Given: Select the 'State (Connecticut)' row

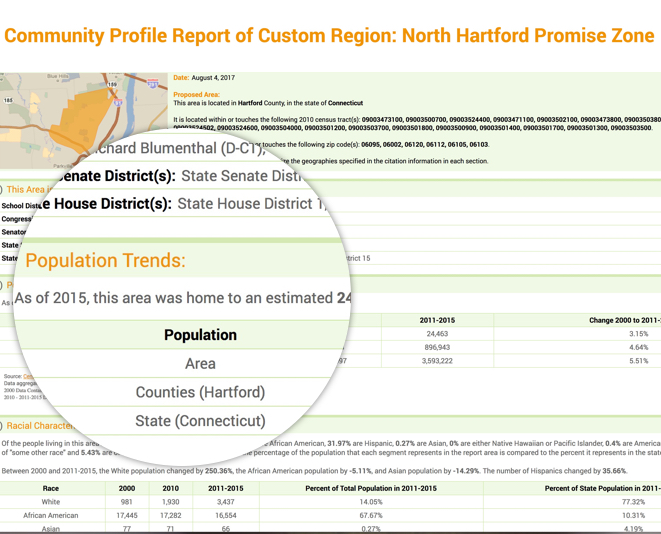Looking at the screenshot, I should [x=200, y=421].
